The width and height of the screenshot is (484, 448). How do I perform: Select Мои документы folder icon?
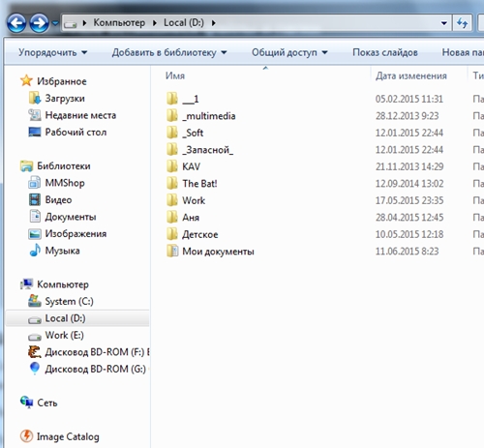(172, 251)
